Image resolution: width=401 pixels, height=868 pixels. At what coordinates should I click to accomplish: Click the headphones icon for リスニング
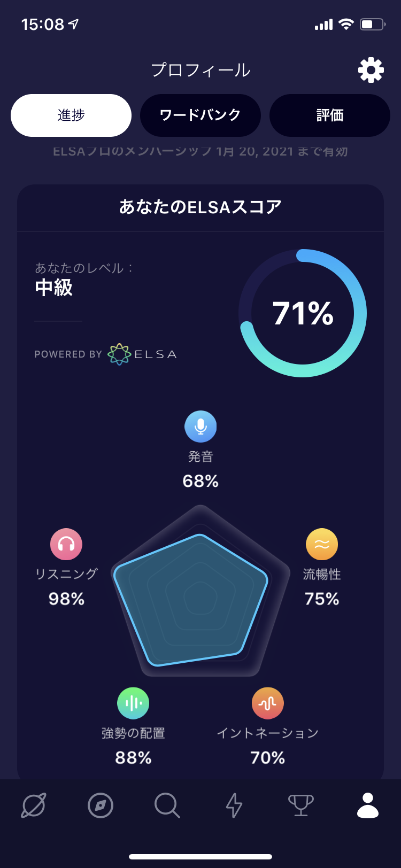(x=65, y=545)
